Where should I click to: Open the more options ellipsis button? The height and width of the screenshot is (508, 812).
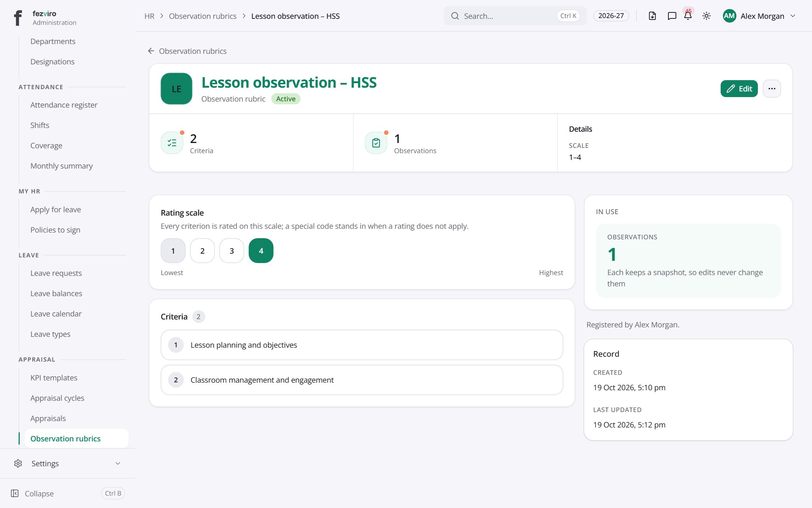(x=772, y=88)
